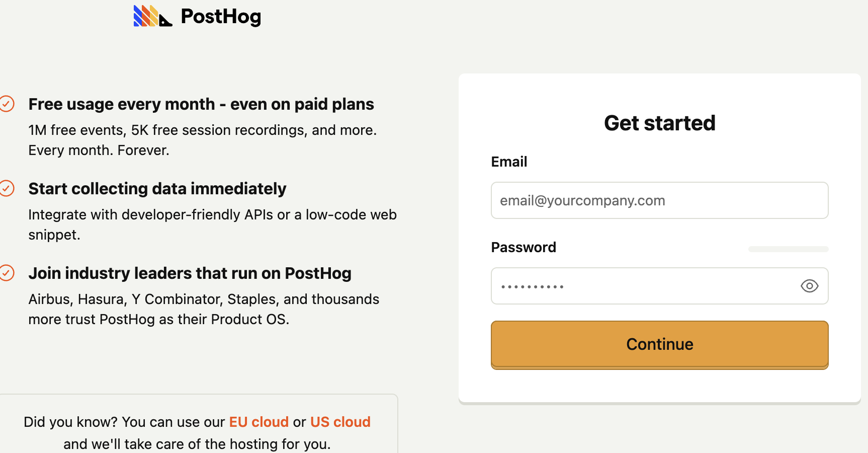Image resolution: width=868 pixels, height=453 pixels.
Task: Click the 'PostHog' wordmark text
Action: (220, 16)
